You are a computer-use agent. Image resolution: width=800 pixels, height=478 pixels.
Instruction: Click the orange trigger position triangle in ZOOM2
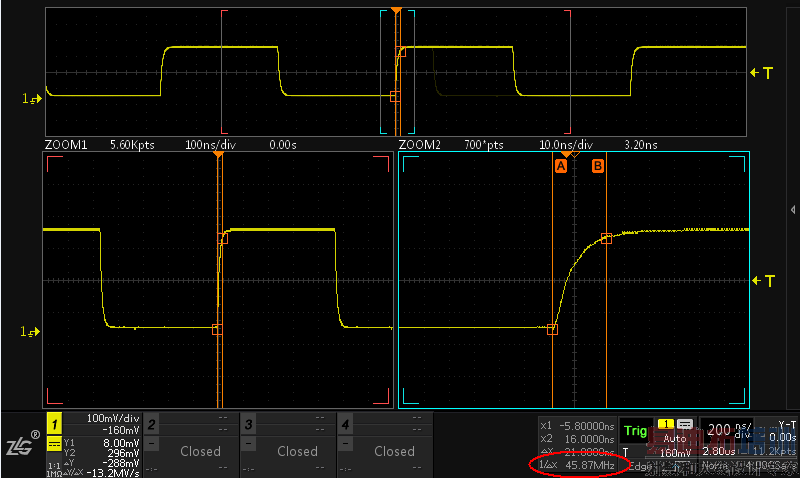(x=566, y=155)
